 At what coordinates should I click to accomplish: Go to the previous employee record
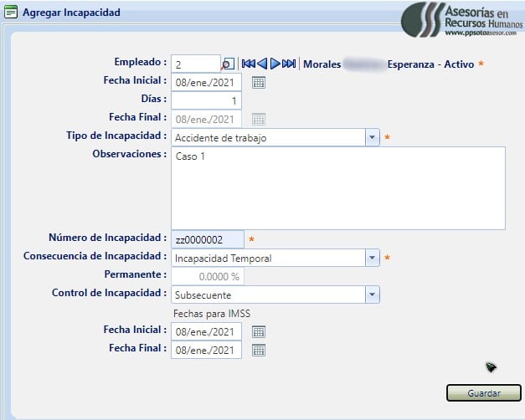click(262, 64)
